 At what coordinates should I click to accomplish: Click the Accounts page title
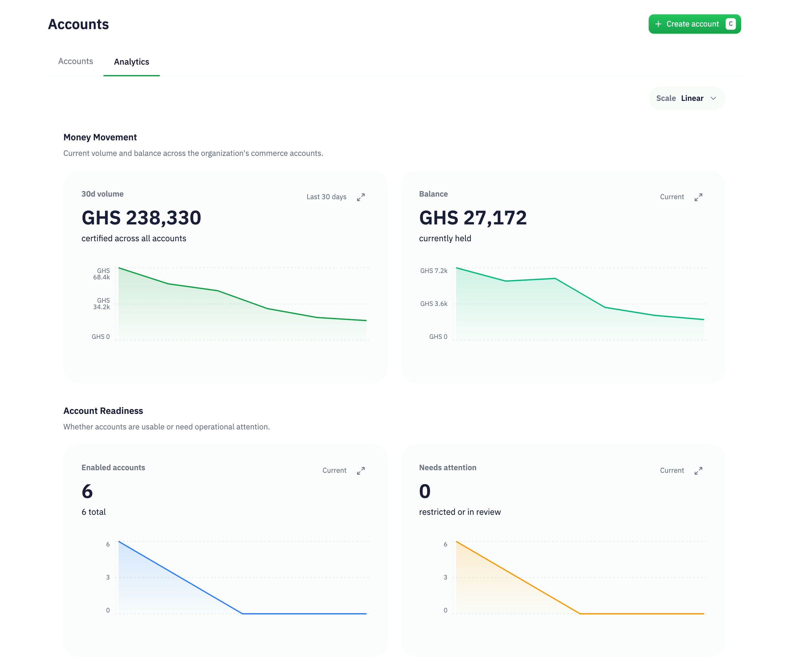click(79, 24)
